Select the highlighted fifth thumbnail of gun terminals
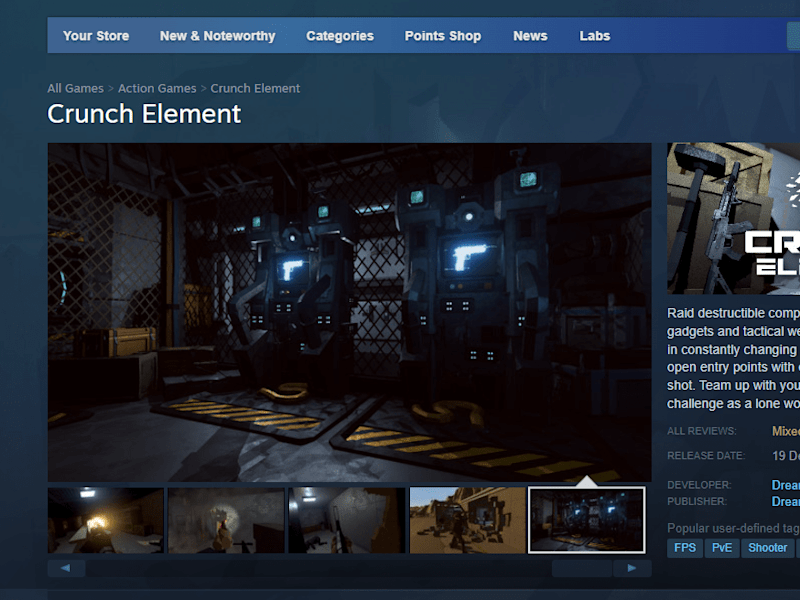800x600 pixels. click(x=587, y=520)
